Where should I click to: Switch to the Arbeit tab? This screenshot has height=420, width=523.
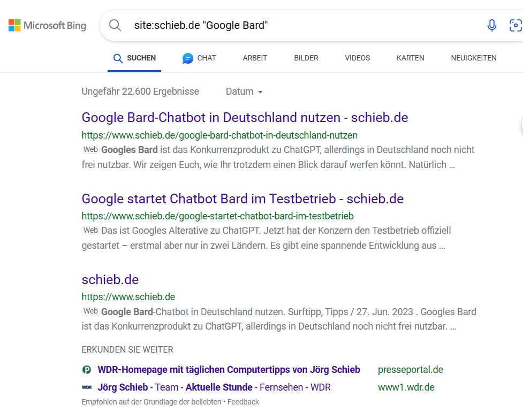pyautogui.click(x=255, y=58)
